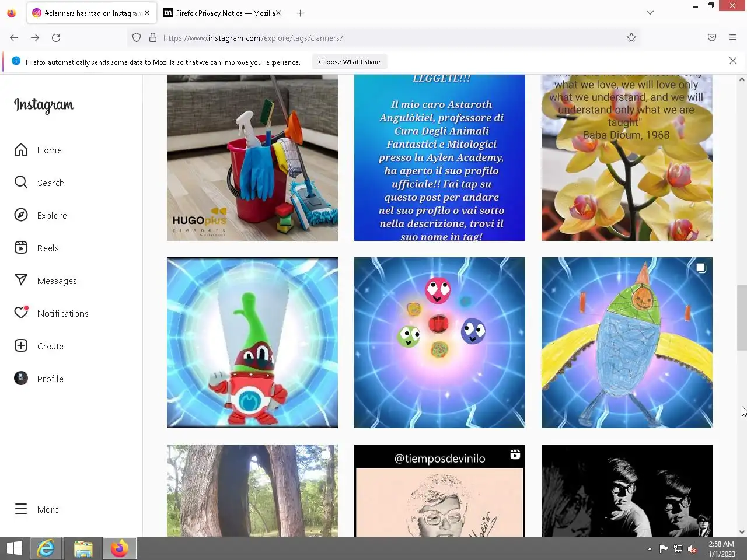Open the HUGOplus cleaning supplies post
Screen dimensions: 747x560
tap(252, 157)
